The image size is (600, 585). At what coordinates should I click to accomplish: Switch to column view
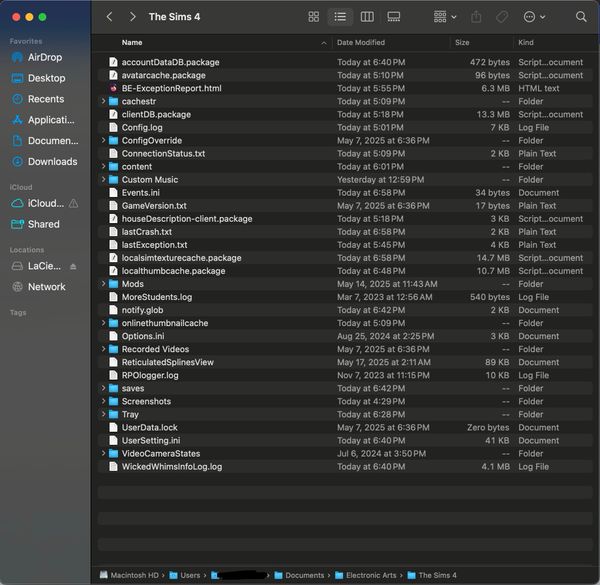pyautogui.click(x=367, y=17)
